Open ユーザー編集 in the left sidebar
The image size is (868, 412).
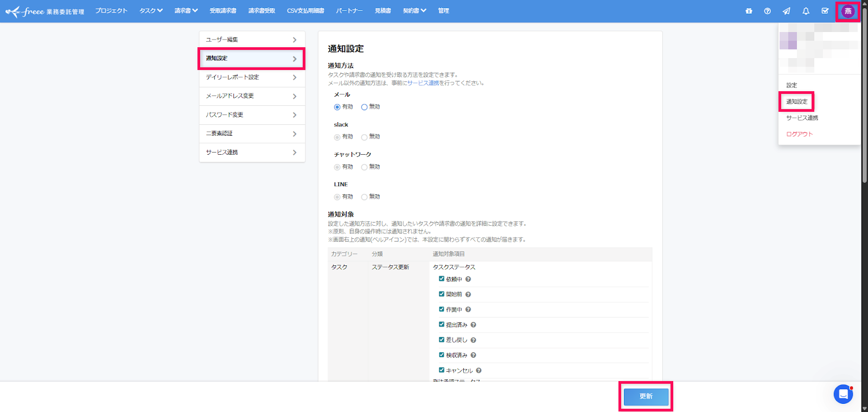252,40
